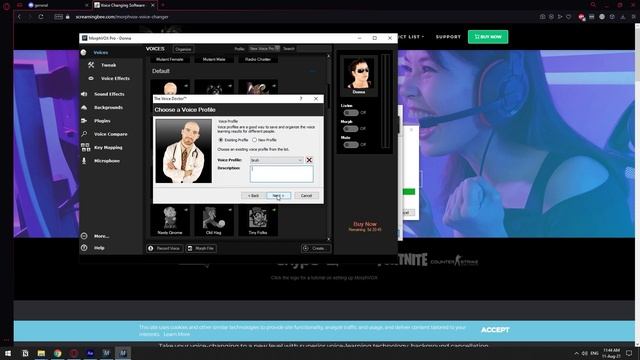Open File Explorer from the taskbar
The width and height of the screenshot is (640, 360).
pyautogui.click(x=41, y=353)
